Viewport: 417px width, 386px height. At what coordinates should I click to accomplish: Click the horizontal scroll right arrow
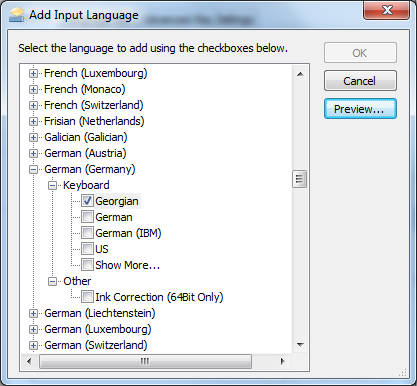click(283, 361)
